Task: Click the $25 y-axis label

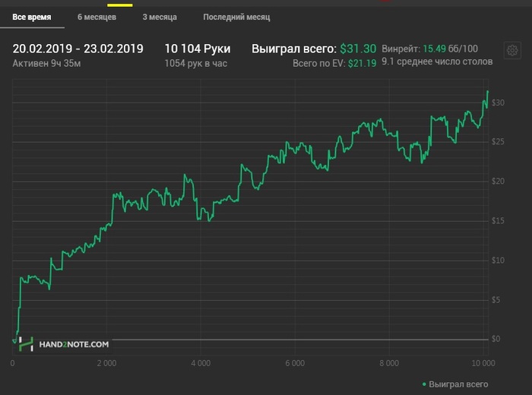Action: click(x=498, y=142)
